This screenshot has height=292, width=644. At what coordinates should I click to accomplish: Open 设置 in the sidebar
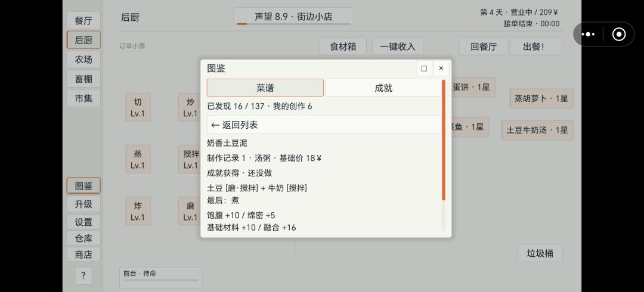(83, 222)
